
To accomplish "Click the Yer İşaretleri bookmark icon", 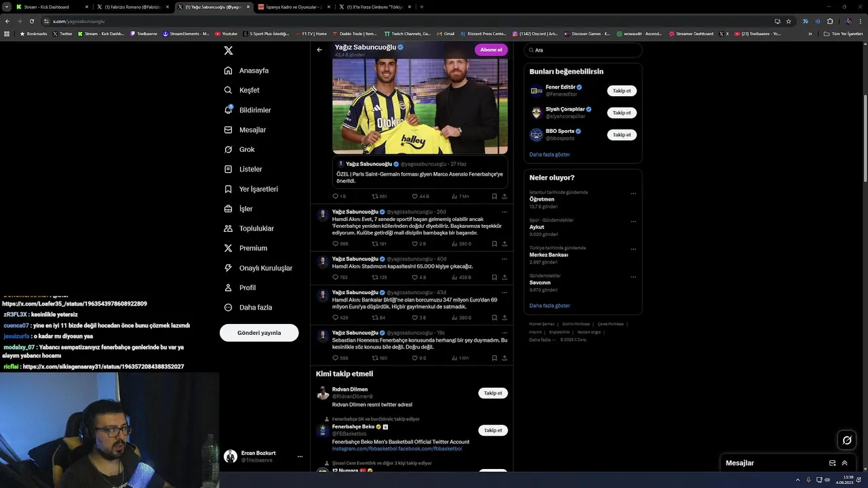I will 229,189.
